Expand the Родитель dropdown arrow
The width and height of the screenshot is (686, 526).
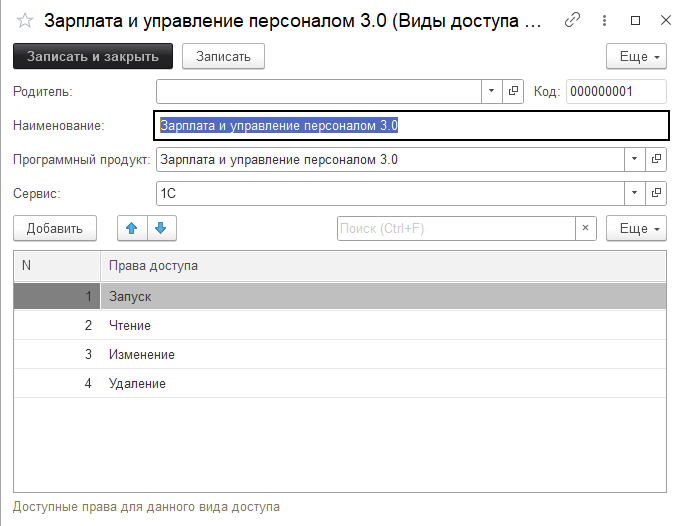point(491,91)
